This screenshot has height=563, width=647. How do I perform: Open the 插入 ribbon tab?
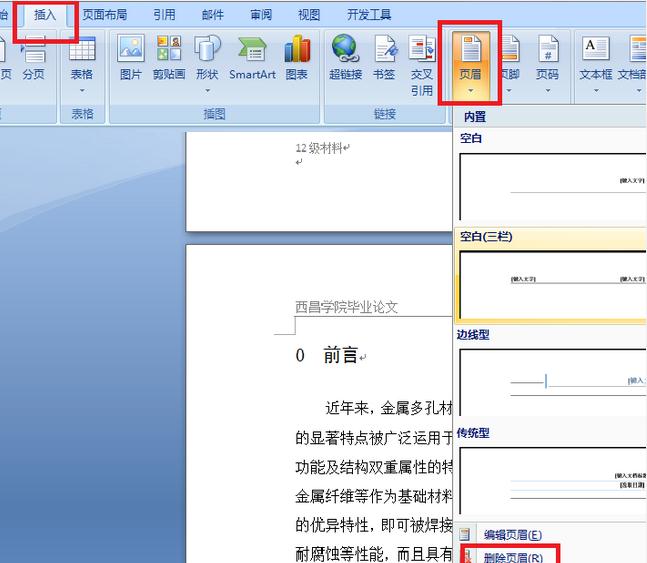(45, 15)
